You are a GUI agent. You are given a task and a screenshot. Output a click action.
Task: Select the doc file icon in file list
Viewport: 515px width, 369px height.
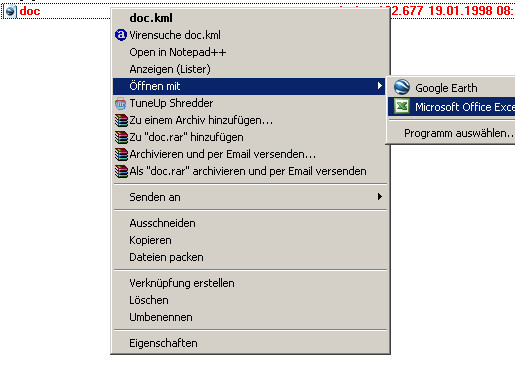click(10, 11)
